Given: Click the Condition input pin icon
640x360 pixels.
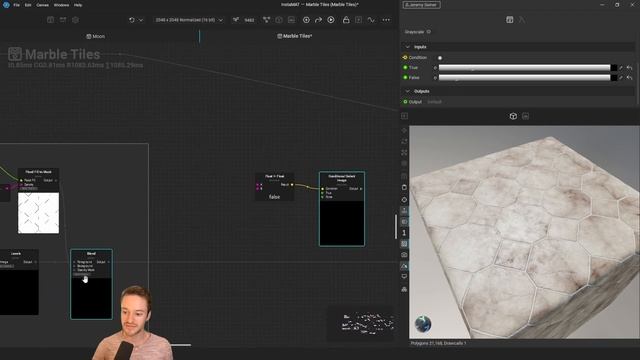Looking at the screenshot, I should [x=405, y=58].
